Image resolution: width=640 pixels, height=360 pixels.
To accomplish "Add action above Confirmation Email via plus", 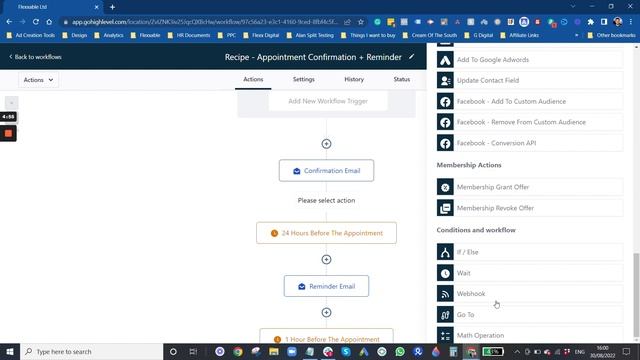I will click(x=326, y=144).
